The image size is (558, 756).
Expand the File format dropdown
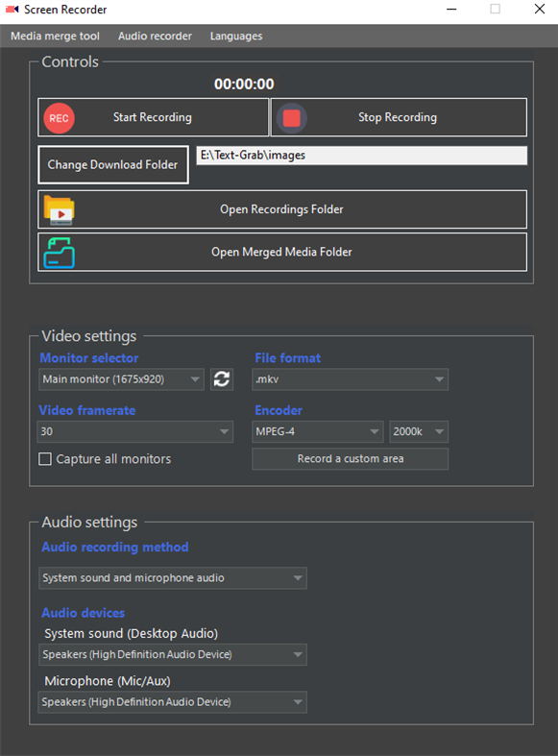coord(350,379)
